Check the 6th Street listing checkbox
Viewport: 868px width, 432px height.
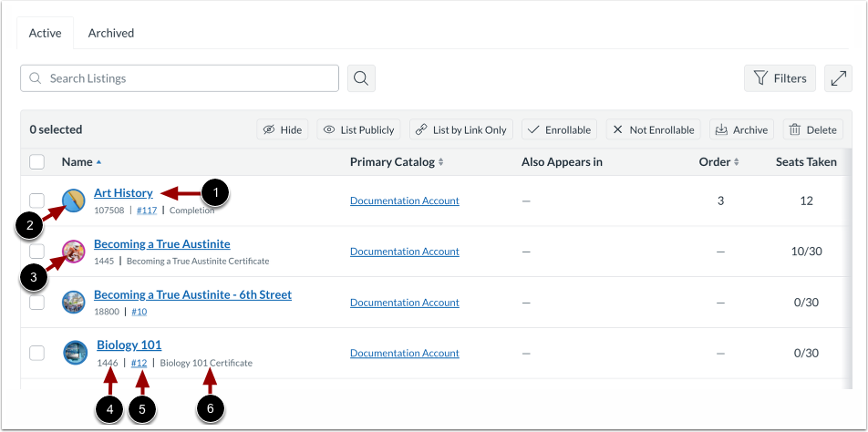(36, 303)
